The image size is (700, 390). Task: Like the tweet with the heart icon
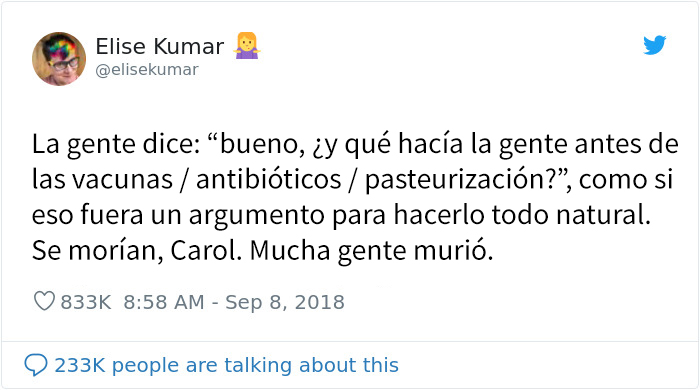44,301
